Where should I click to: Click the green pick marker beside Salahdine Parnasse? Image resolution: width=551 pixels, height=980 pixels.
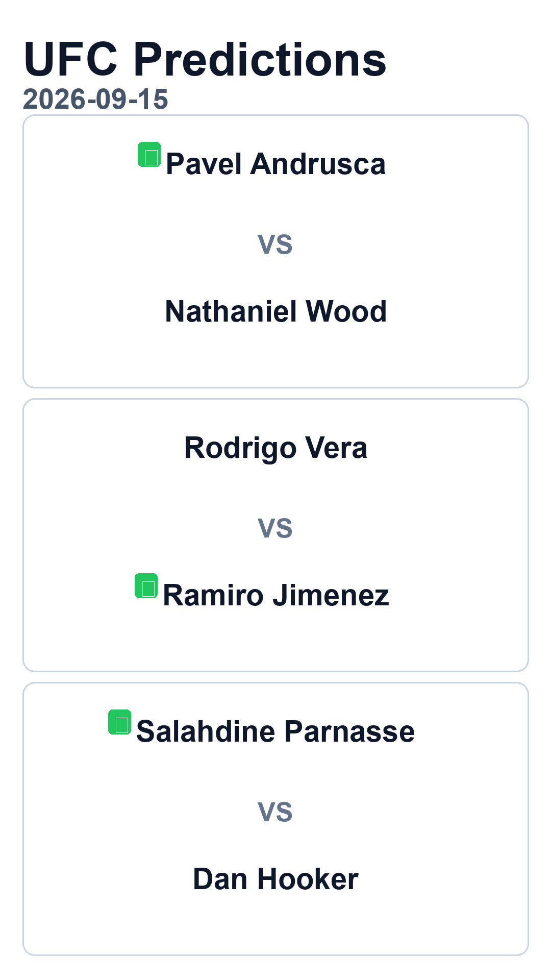coord(120,722)
